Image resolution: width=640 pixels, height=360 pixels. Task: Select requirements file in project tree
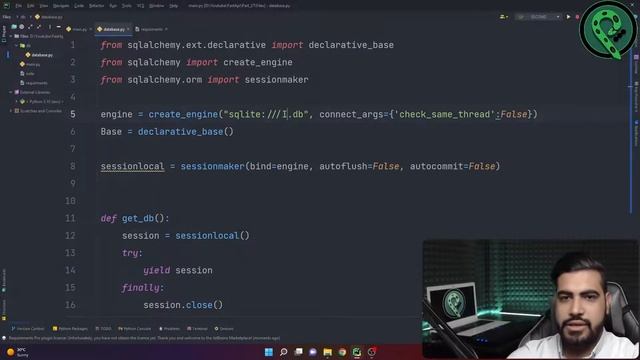[x=34, y=83]
